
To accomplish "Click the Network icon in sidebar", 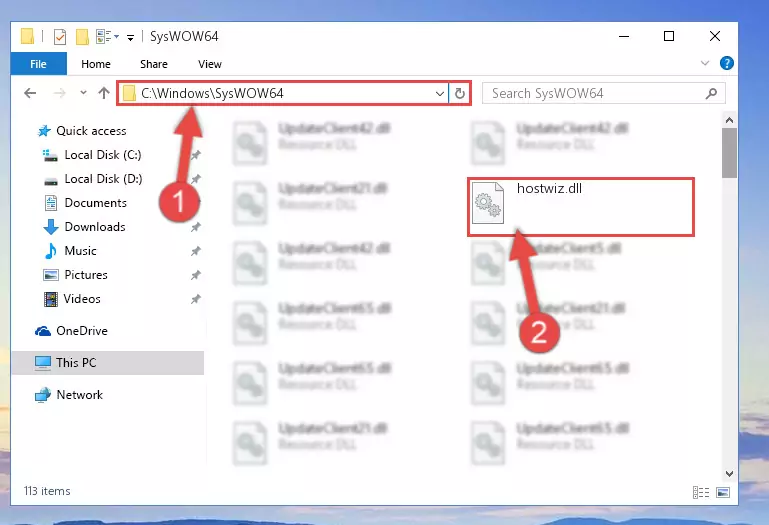I will click(x=43, y=395).
